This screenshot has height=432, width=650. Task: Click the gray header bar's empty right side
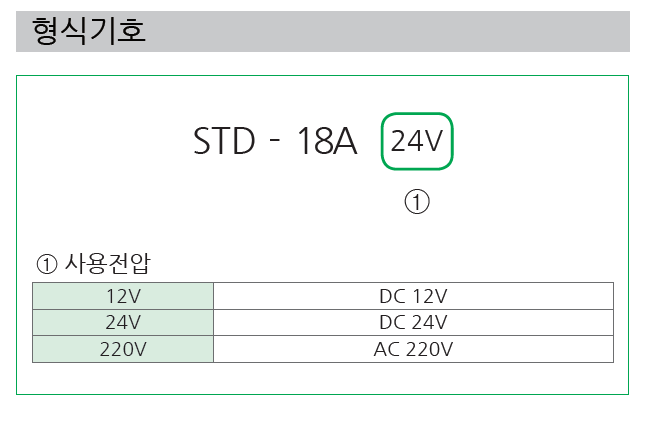click(450, 30)
